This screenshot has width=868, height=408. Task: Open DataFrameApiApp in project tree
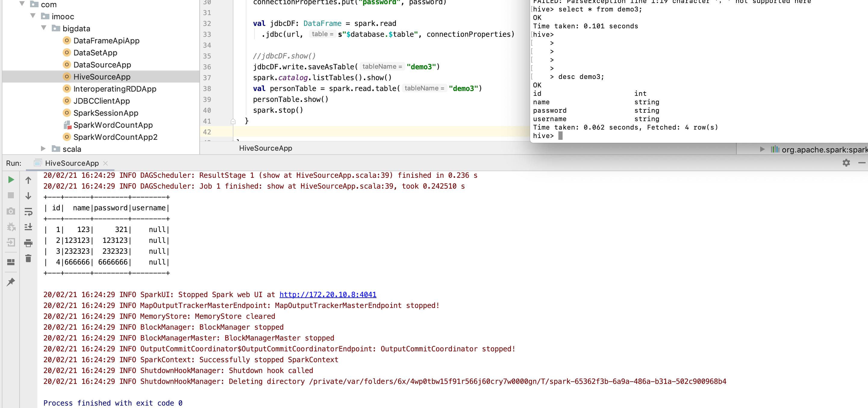tap(106, 40)
